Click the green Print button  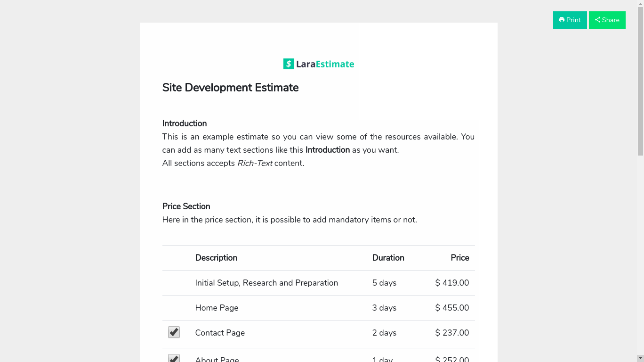coord(570,20)
